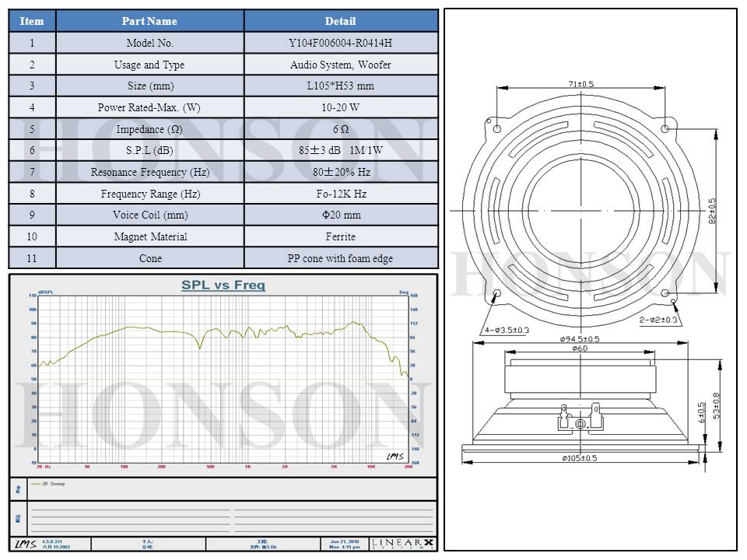Click the Detail column header
Screen dimensions: 747x560
340,21
